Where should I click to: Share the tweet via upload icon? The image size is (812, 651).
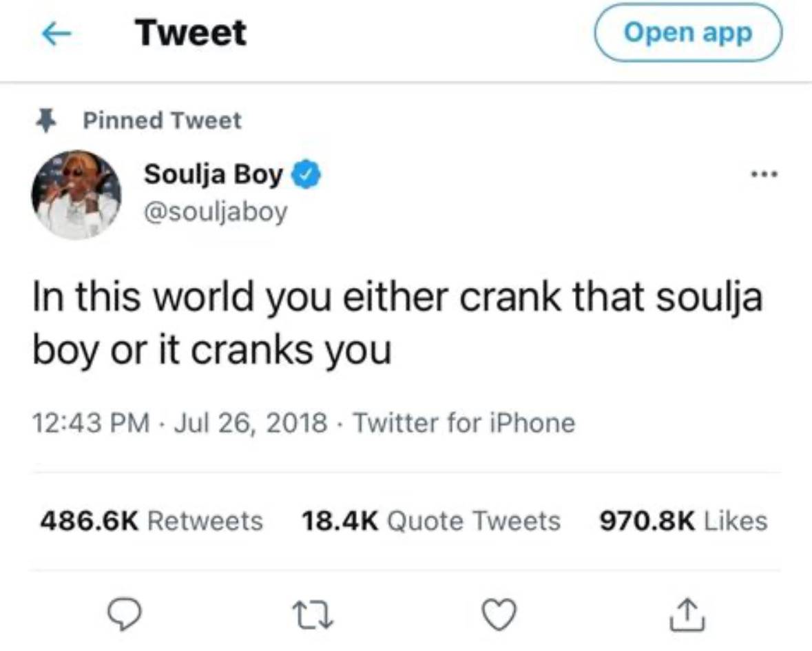(x=687, y=614)
